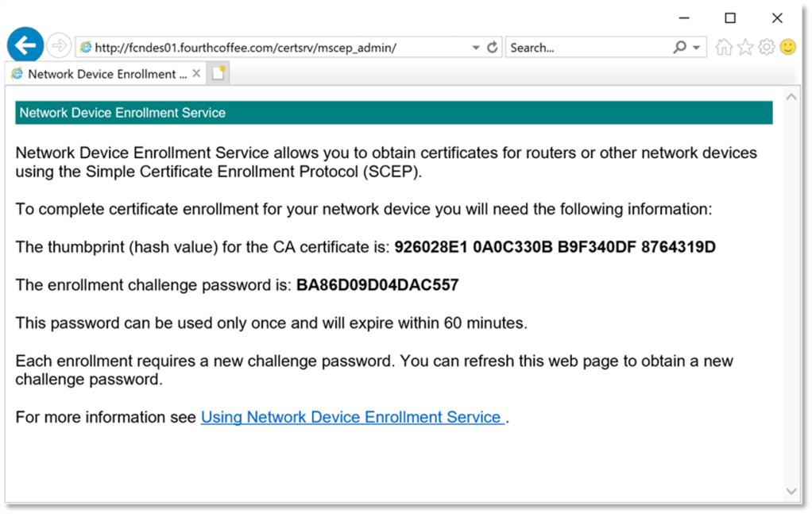Maximize the browser window
812x514 pixels.
[x=730, y=18]
